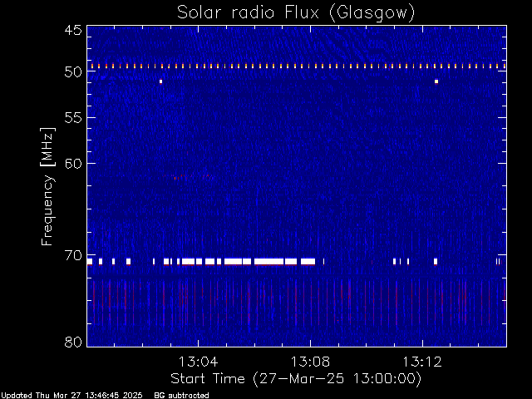
Task: Click the 'Updated Thu Mar 27 13:46:45 2025' text
Action: (71, 396)
